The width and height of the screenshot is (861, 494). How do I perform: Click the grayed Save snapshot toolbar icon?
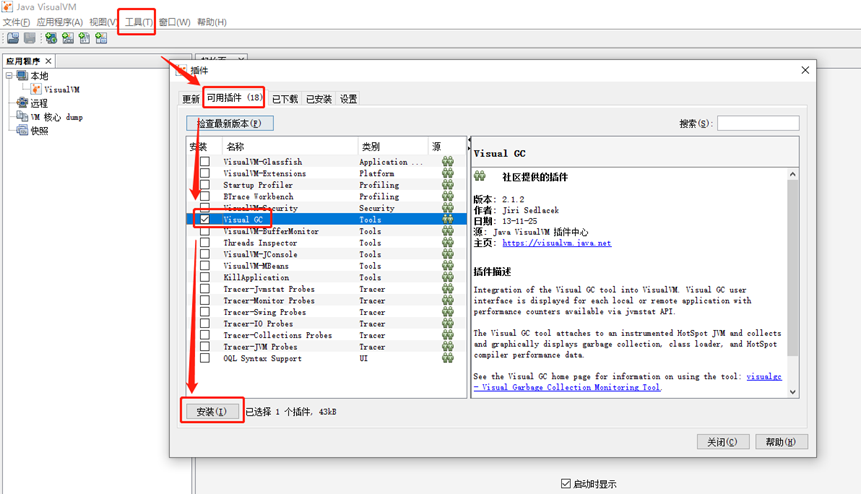30,38
